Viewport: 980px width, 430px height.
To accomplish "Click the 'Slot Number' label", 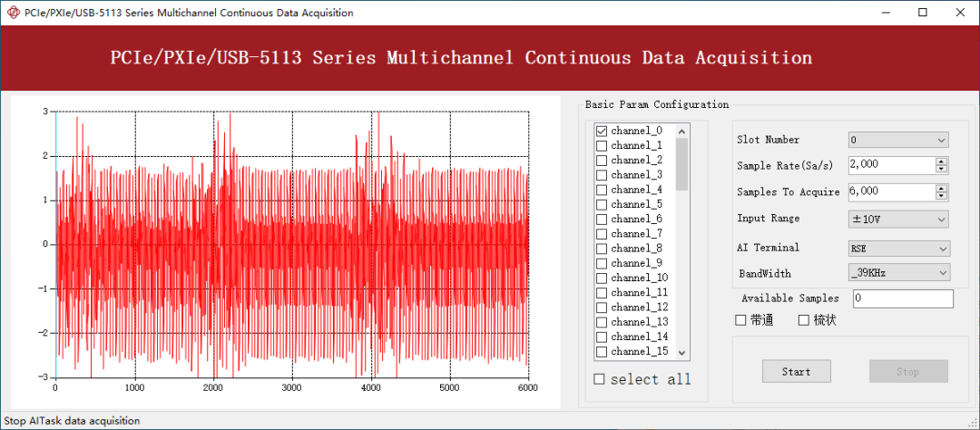I will (x=769, y=140).
